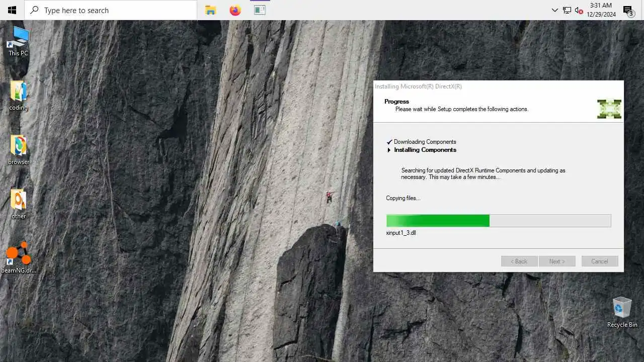Image resolution: width=644 pixels, height=362 pixels.
Task: Launch Firefox from the taskbar
Action: [235, 10]
